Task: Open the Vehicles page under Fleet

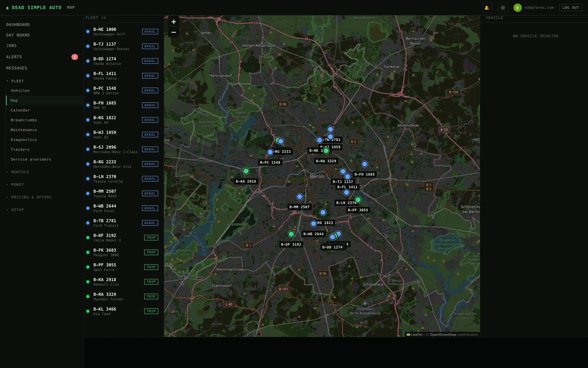Action: click(20, 91)
